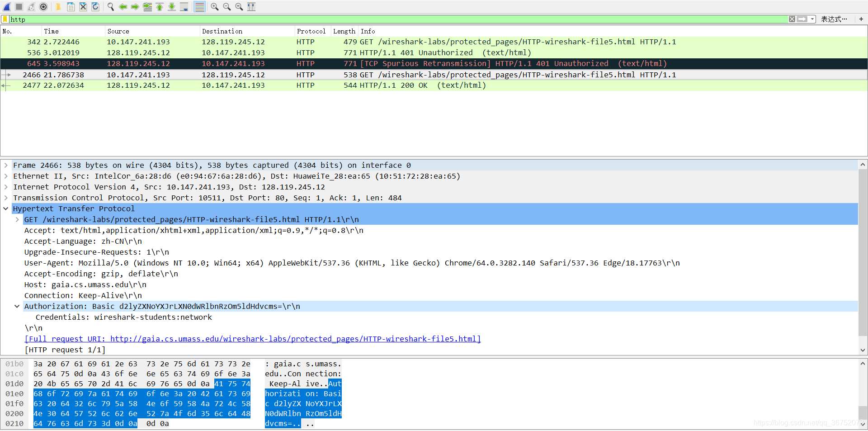
Task: Open the Full request URI link
Action: pyautogui.click(x=253, y=339)
